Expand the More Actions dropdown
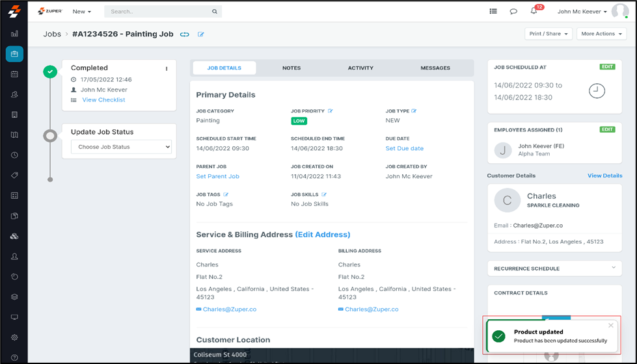This screenshot has width=637, height=364. 601,34
